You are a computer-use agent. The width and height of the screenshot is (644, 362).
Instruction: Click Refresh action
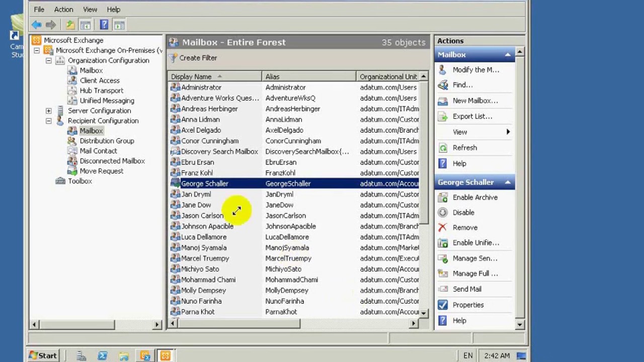coord(464,148)
